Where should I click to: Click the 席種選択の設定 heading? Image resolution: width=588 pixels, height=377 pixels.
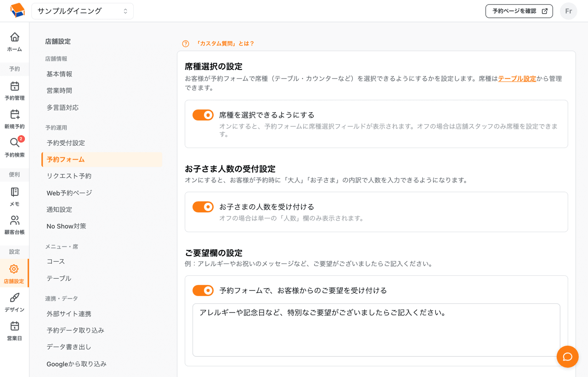pyautogui.click(x=214, y=67)
